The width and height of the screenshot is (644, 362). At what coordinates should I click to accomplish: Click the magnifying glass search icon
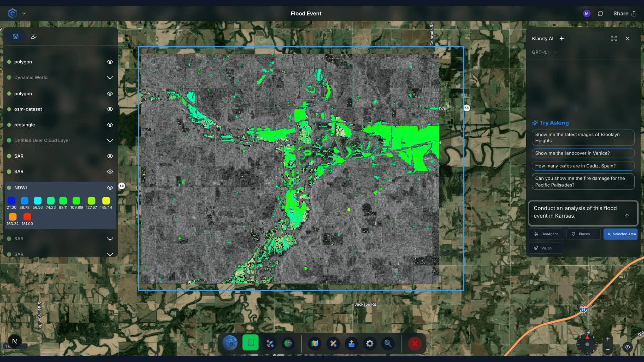point(388,344)
